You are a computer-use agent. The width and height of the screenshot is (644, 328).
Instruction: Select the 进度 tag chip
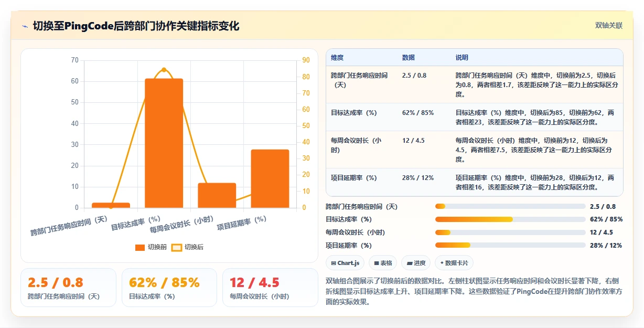click(x=416, y=263)
